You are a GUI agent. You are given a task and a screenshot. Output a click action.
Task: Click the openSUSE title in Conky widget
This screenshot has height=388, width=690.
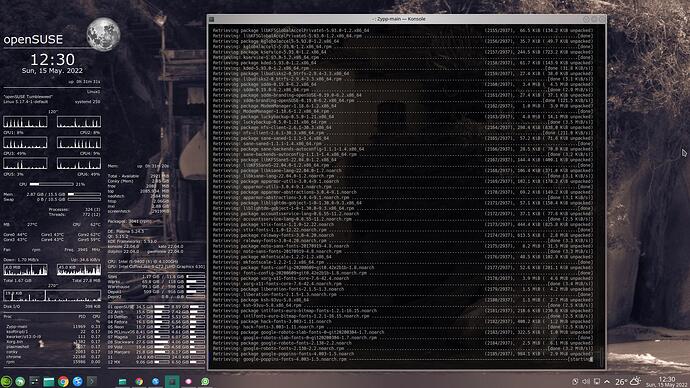tap(33, 40)
